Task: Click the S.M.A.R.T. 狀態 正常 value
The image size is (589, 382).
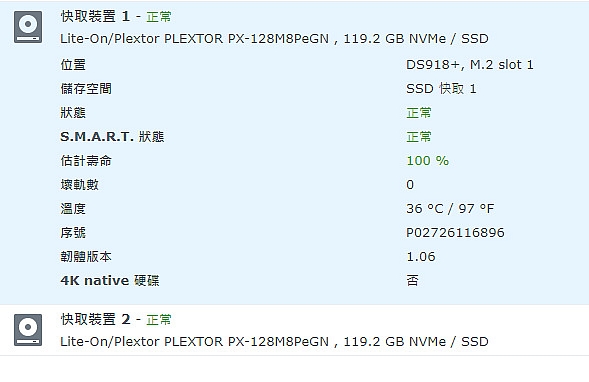Action: [x=419, y=137]
